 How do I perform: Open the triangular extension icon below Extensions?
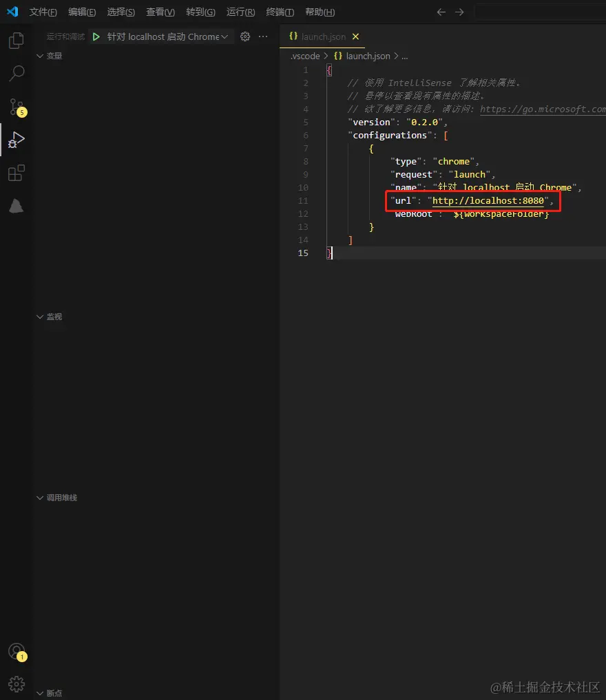tap(16, 206)
